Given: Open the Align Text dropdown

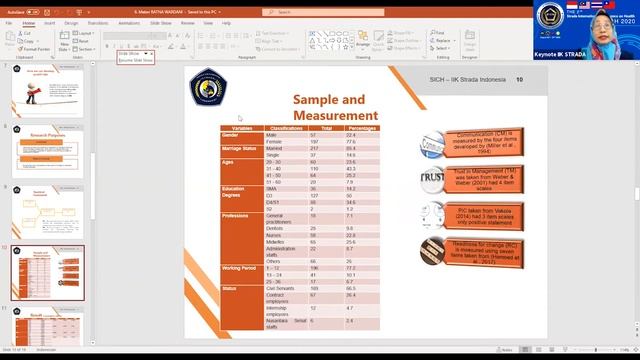Looking at the screenshot, I should (x=269, y=41).
